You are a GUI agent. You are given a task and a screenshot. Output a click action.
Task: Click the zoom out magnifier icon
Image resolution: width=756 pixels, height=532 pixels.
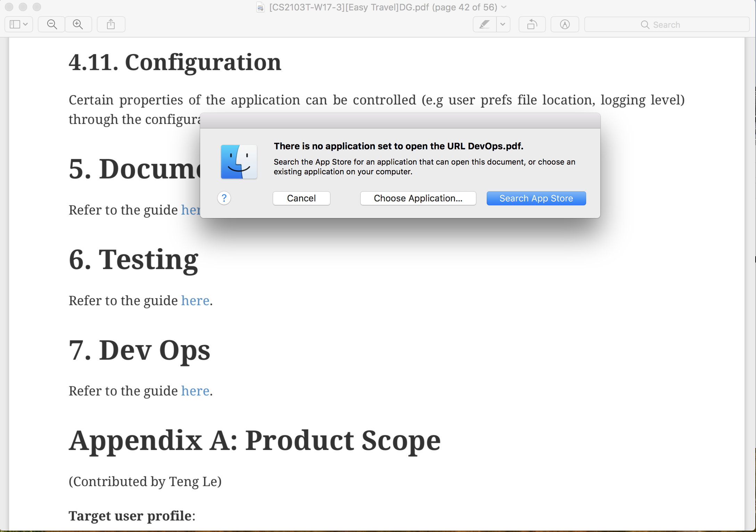click(52, 24)
